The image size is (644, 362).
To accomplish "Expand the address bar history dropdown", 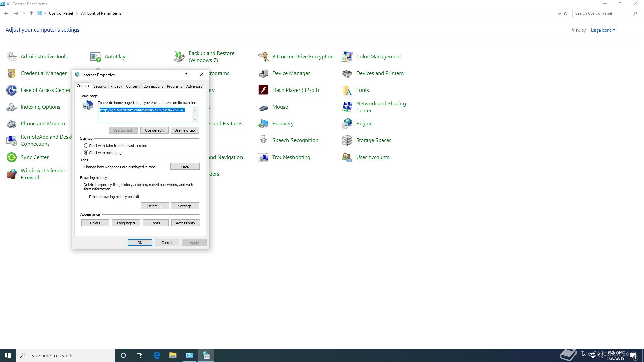I will 559,13.
